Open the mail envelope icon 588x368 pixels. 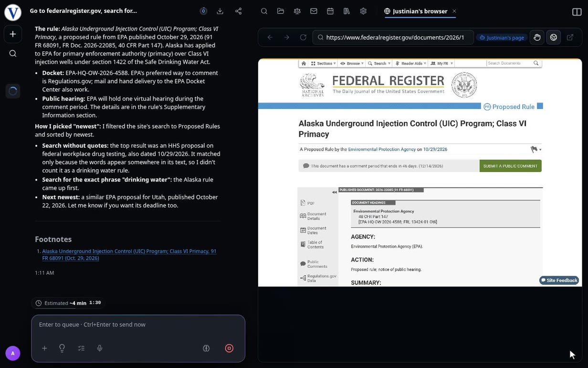pos(314,11)
